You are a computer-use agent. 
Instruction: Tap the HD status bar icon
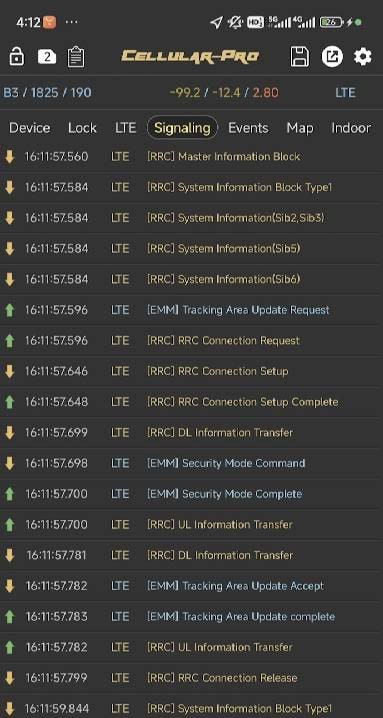coord(255,22)
